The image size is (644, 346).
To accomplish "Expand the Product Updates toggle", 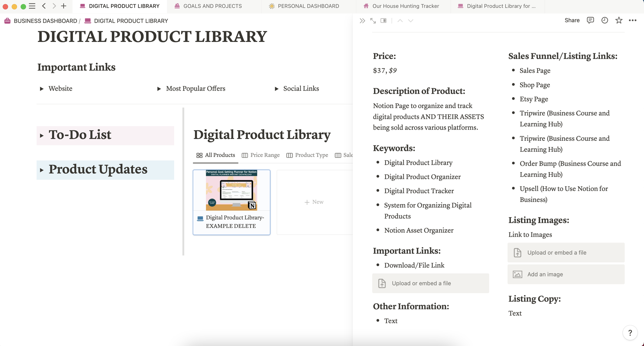I will point(42,170).
